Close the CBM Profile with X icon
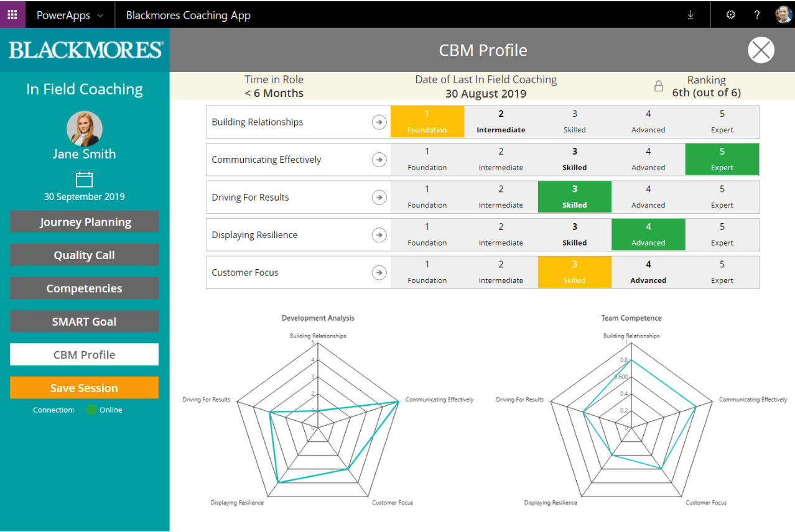This screenshot has width=795, height=532. tap(761, 50)
